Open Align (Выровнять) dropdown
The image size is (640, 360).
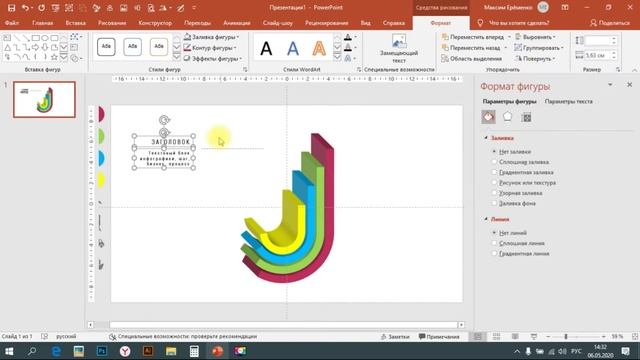[x=535, y=37]
